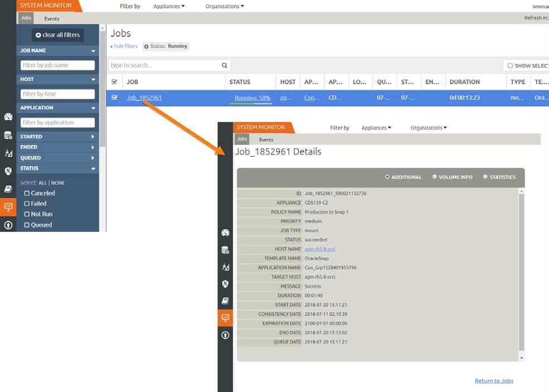Expand the Queued filter section header
This screenshot has height=392, width=549.
click(58, 158)
